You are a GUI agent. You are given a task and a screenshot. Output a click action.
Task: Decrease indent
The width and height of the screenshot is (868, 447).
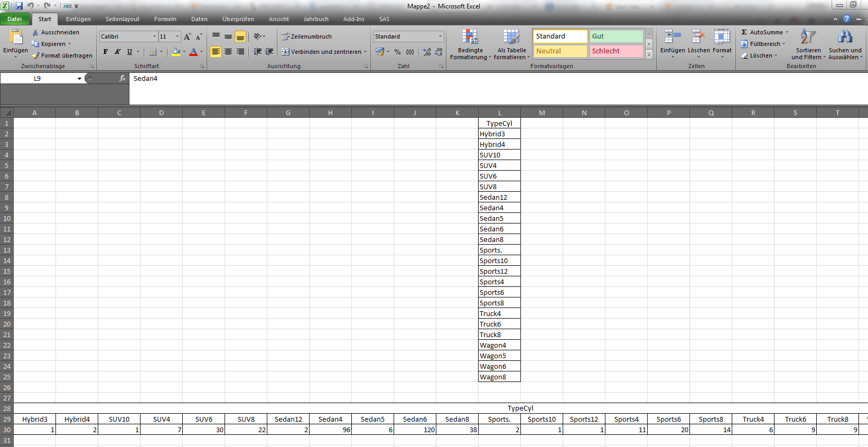pos(257,52)
